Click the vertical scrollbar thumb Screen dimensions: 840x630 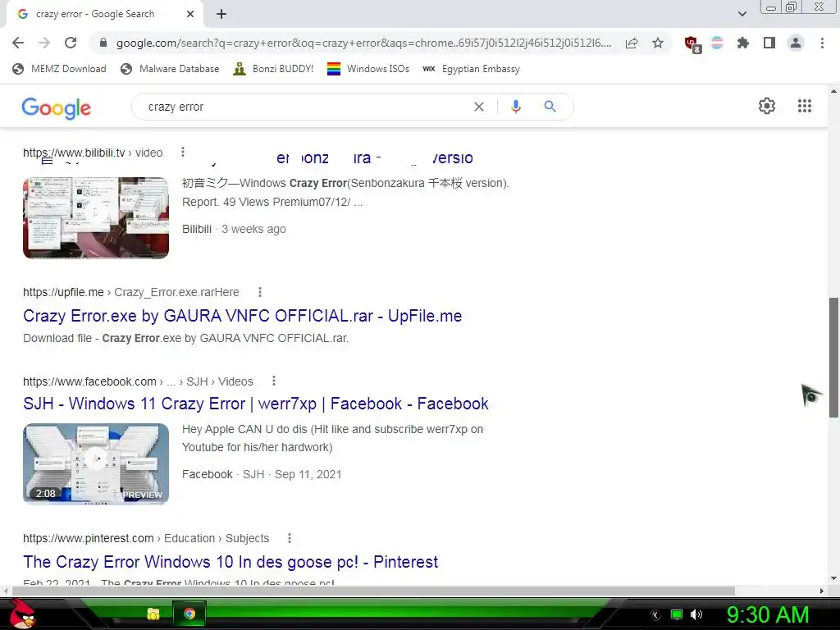pyautogui.click(x=833, y=358)
